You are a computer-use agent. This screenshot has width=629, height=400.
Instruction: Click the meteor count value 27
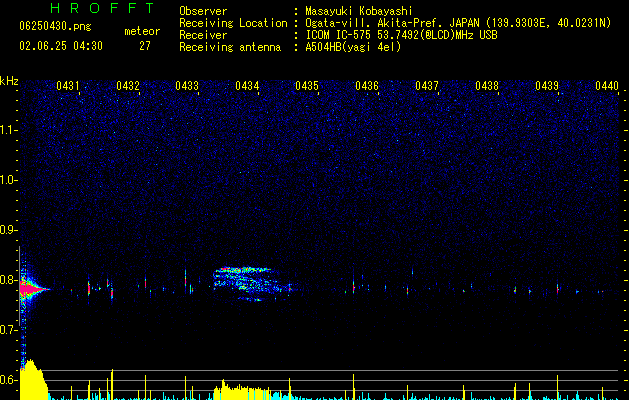(145, 46)
